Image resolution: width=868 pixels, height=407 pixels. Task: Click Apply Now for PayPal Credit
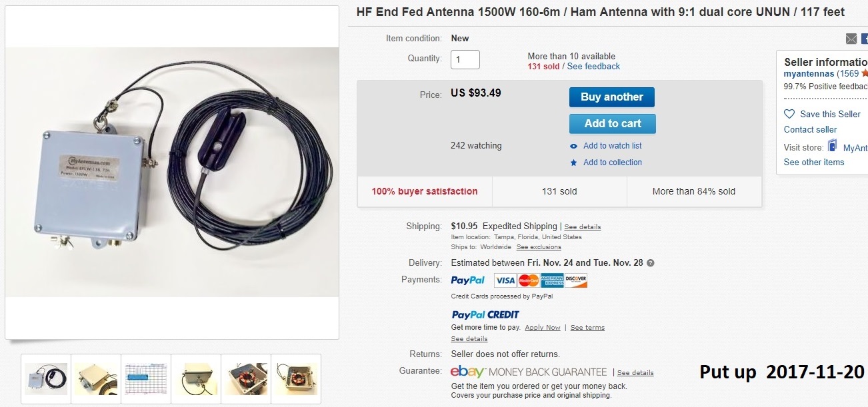tap(543, 328)
